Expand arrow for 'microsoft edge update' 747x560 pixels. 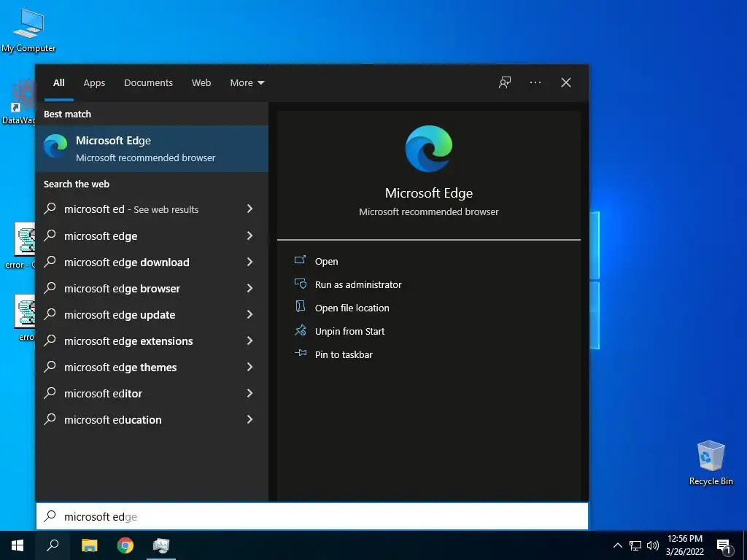(x=249, y=314)
